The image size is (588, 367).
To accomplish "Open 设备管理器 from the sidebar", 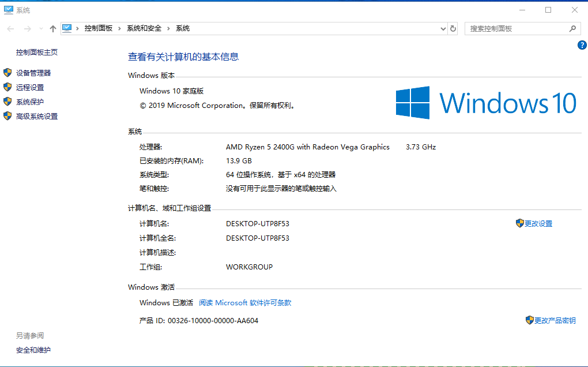I will pos(33,73).
